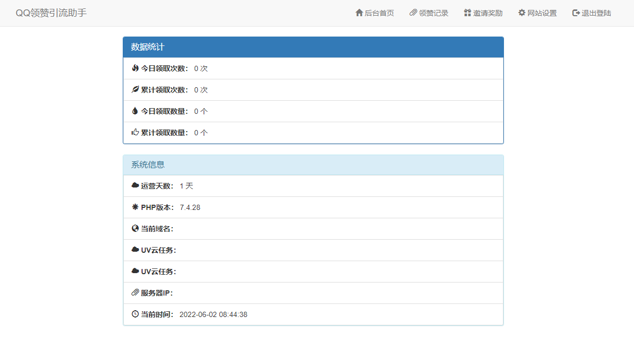Click the asterisk icon beside PHP版本
This screenshot has width=634, height=364.
click(135, 207)
